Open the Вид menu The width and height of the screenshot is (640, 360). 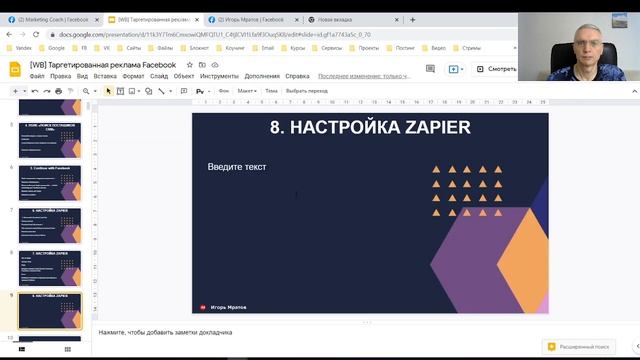[82, 76]
